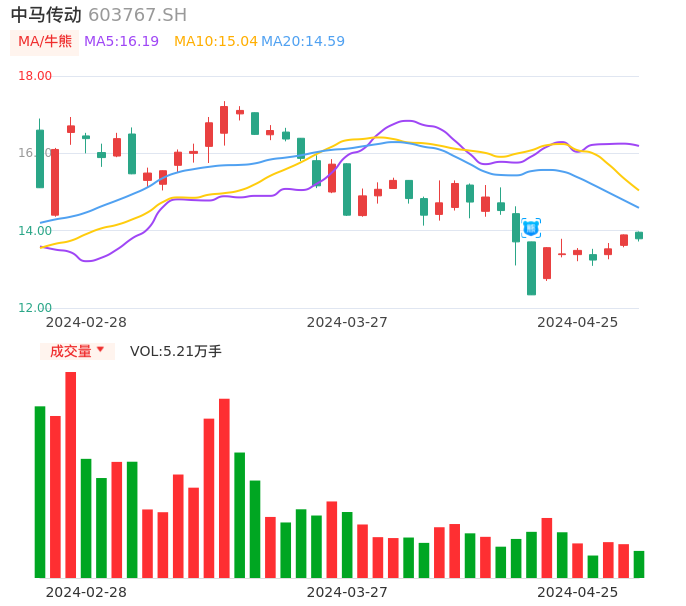
Task: Click the 中马传动 stock name title
Action: tap(46, 15)
